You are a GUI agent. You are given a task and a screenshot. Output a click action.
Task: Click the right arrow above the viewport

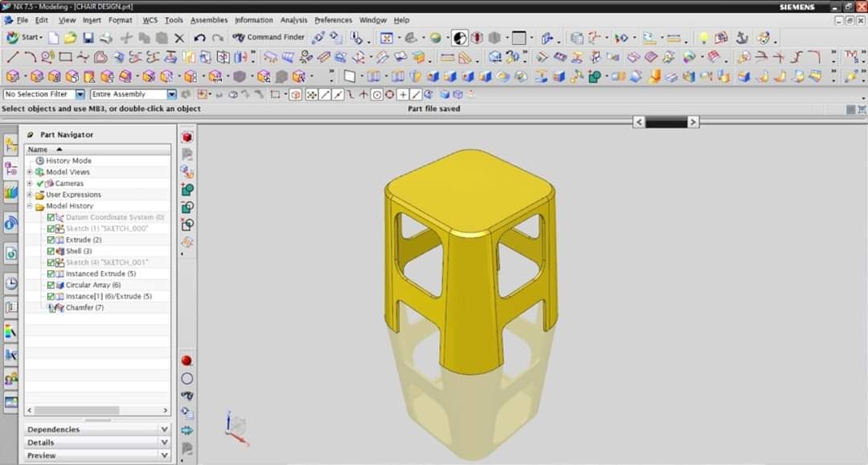pyautogui.click(x=693, y=122)
